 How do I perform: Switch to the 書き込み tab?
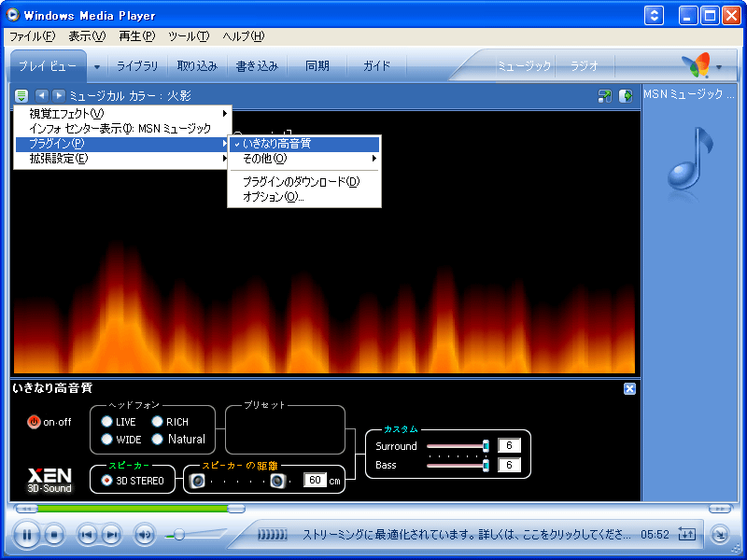coord(258,66)
